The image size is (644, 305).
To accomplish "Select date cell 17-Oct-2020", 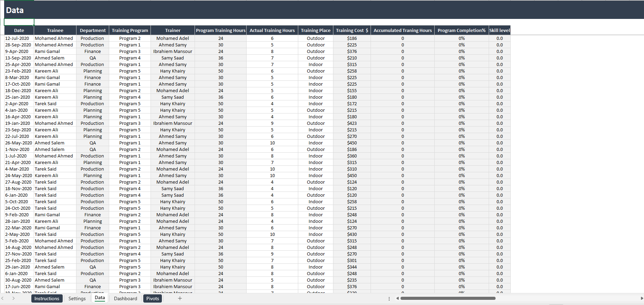I will tap(19, 84).
